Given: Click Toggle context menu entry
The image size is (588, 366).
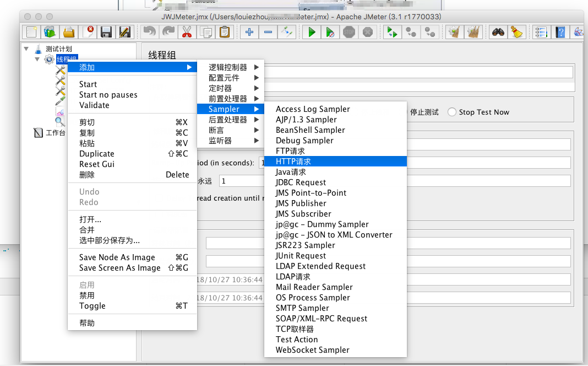Looking at the screenshot, I should click(x=132, y=306).
